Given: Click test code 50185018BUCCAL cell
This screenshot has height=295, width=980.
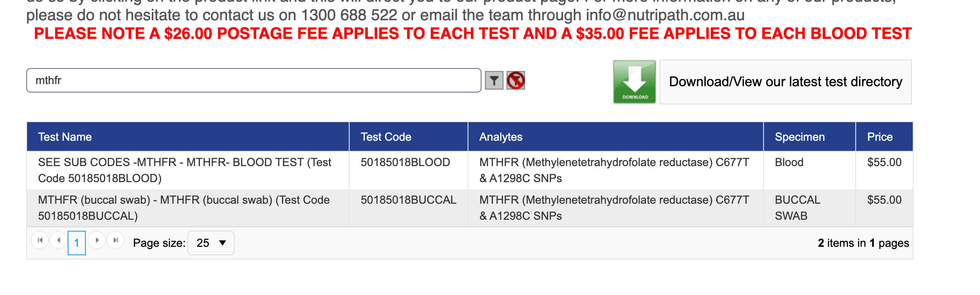Looking at the screenshot, I should [x=408, y=200].
